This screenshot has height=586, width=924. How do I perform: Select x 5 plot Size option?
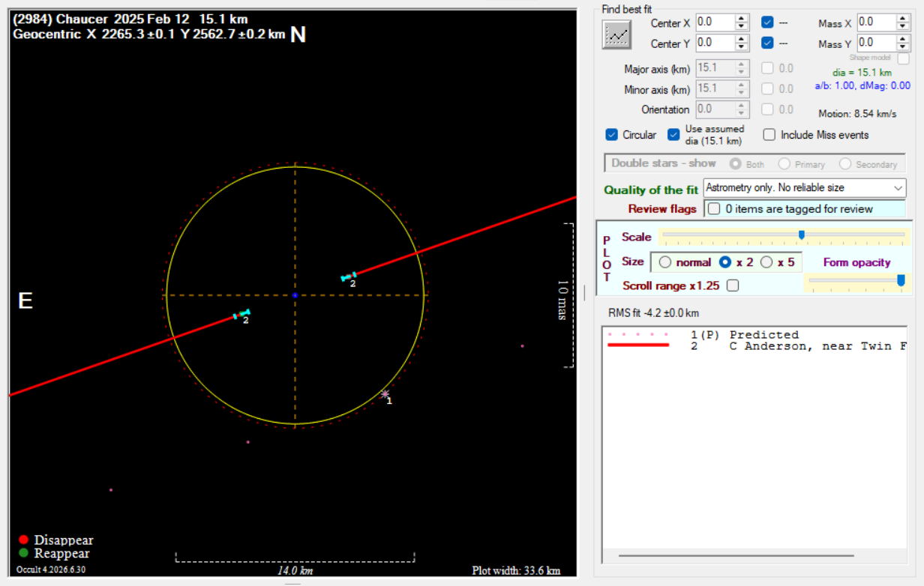[x=766, y=262]
